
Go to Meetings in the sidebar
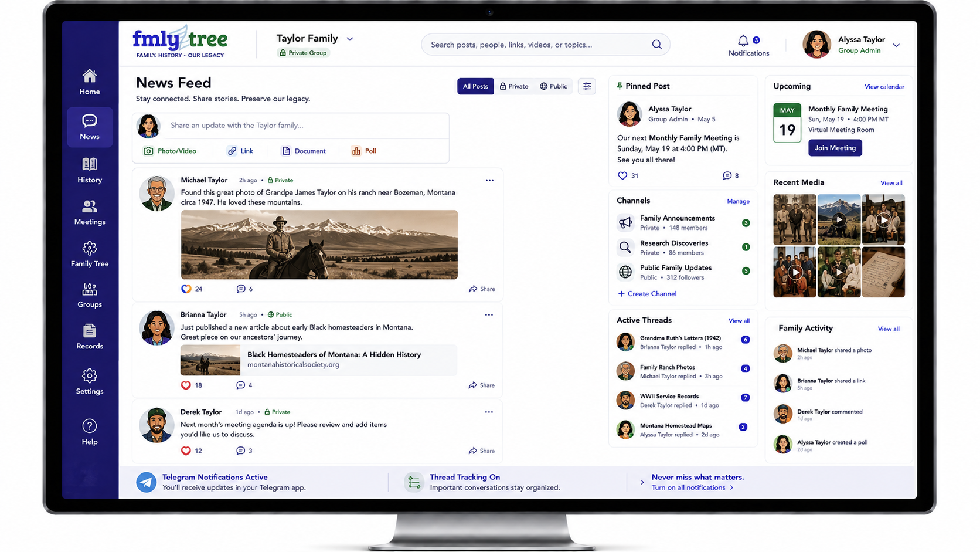tap(90, 212)
